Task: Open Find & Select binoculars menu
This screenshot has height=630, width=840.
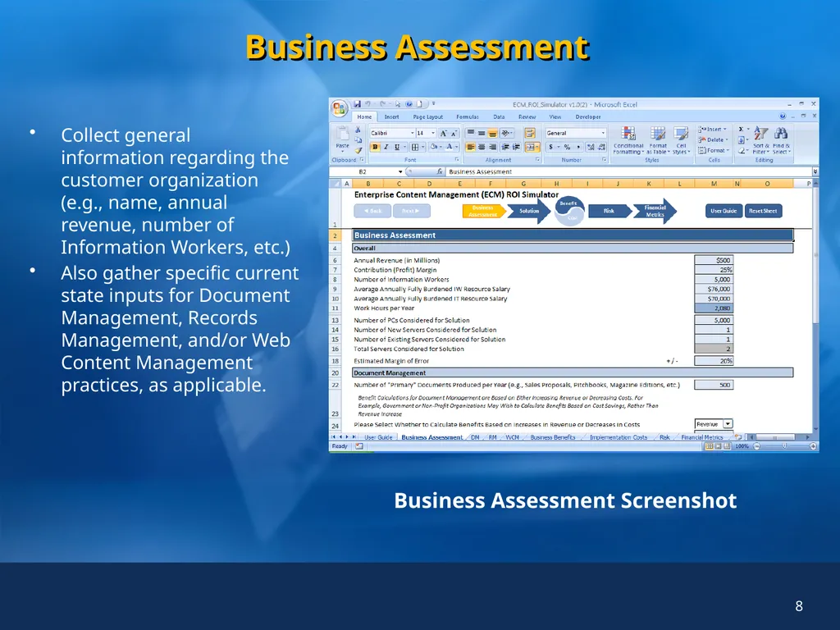Action: pyautogui.click(x=781, y=140)
